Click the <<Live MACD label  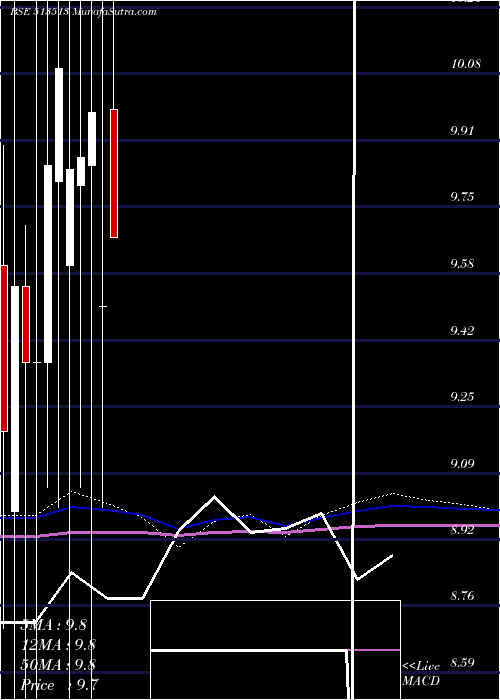coord(421,673)
